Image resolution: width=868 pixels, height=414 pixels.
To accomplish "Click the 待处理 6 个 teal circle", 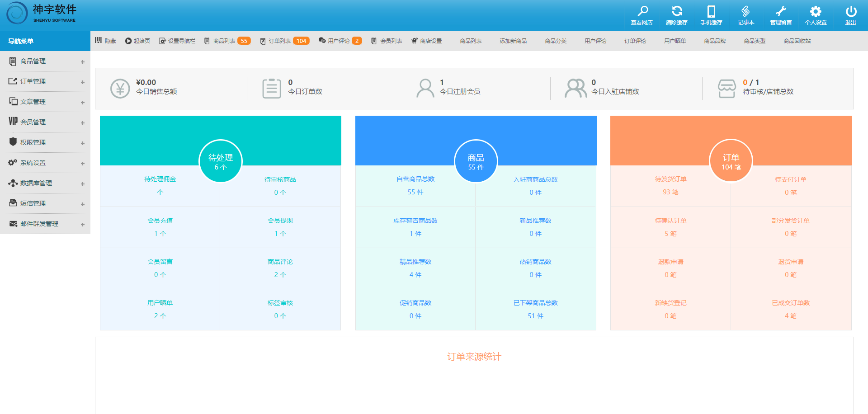I will coord(221,161).
